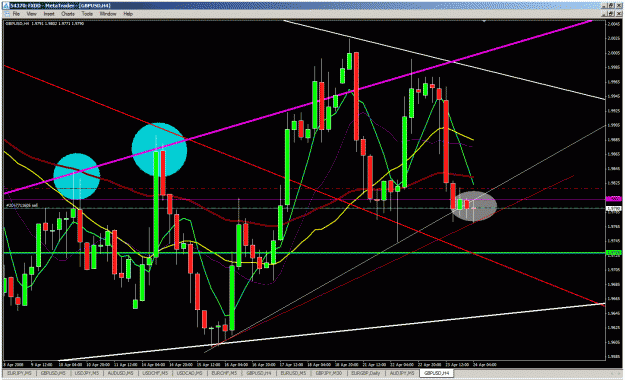Click the MetaTrader application icon in title bar
625x380 pixels.
6,6
